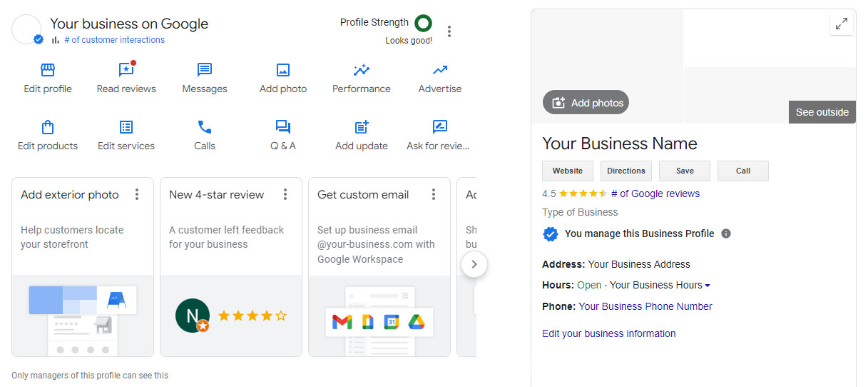The width and height of the screenshot is (868, 387).
Task: Select the Add photo icon
Action: 283,70
